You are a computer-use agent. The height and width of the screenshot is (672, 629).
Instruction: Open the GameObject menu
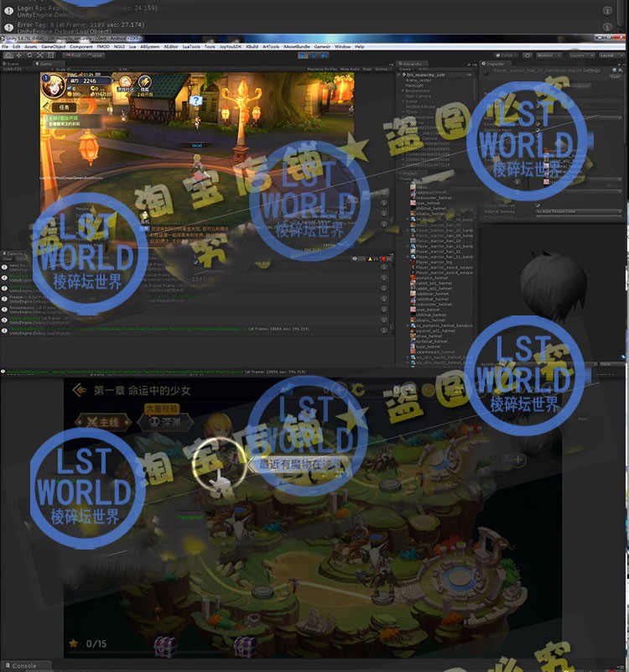coord(53,47)
